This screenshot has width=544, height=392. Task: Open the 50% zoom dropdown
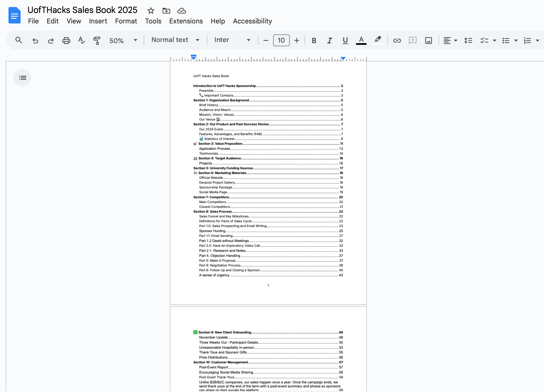point(123,40)
